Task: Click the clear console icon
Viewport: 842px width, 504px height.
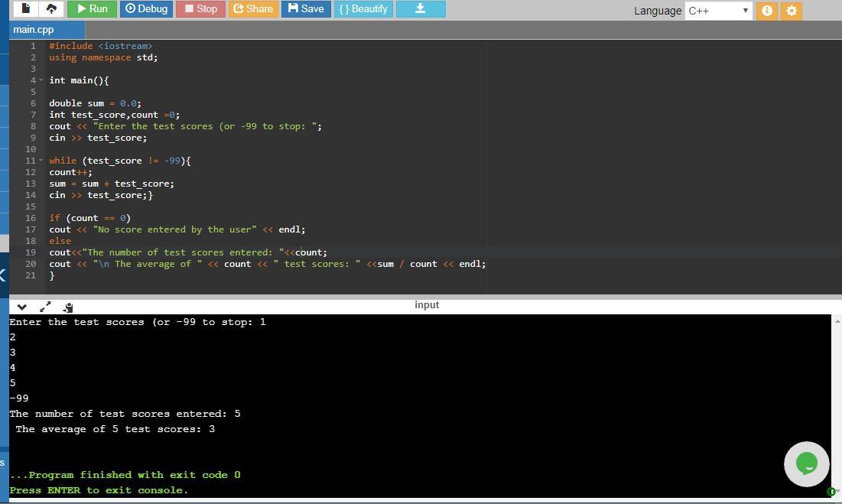Action: pos(67,307)
